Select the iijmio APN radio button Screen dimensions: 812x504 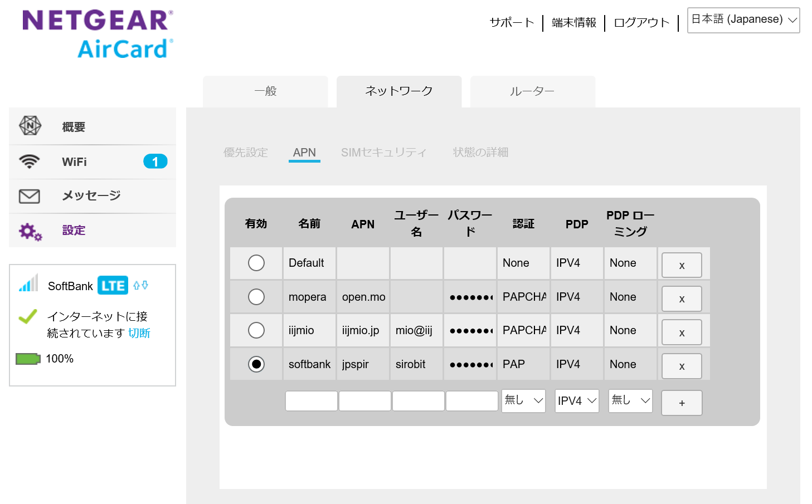click(256, 330)
